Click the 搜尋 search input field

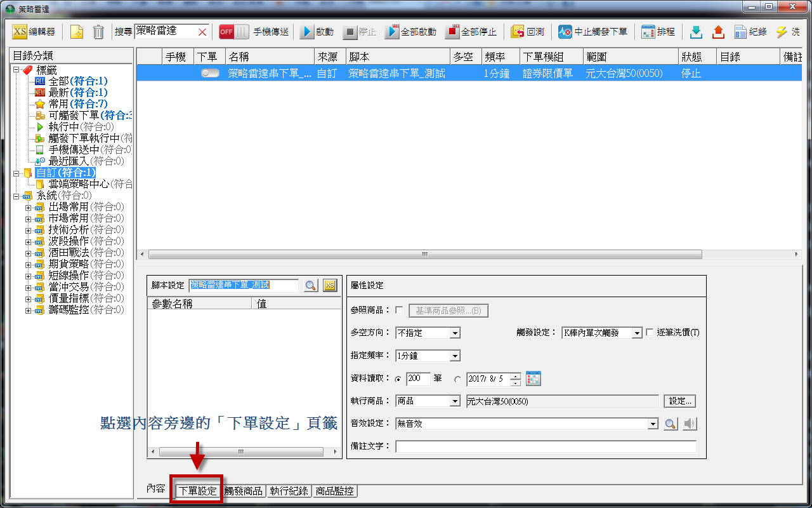(x=166, y=32)
